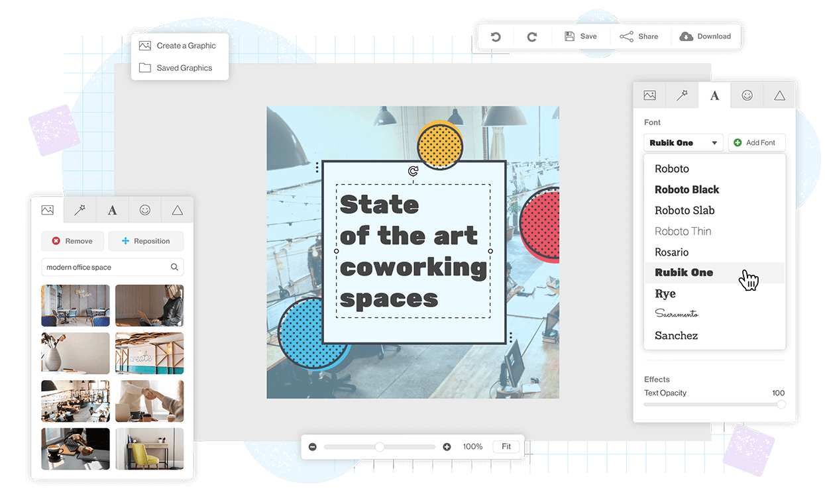
Task: Open the Background image tab in the right panel
Action: pos(649,95)
